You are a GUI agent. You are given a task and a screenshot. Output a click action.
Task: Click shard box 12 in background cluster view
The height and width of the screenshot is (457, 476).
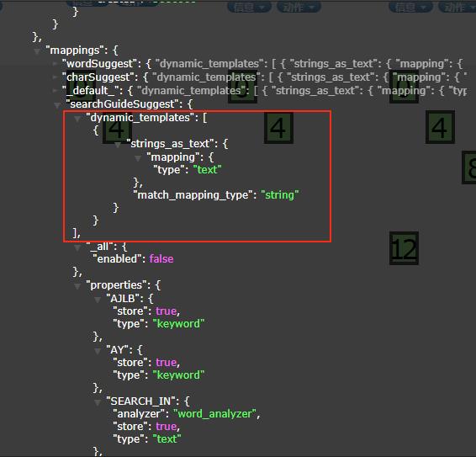[x=404, y=248]
